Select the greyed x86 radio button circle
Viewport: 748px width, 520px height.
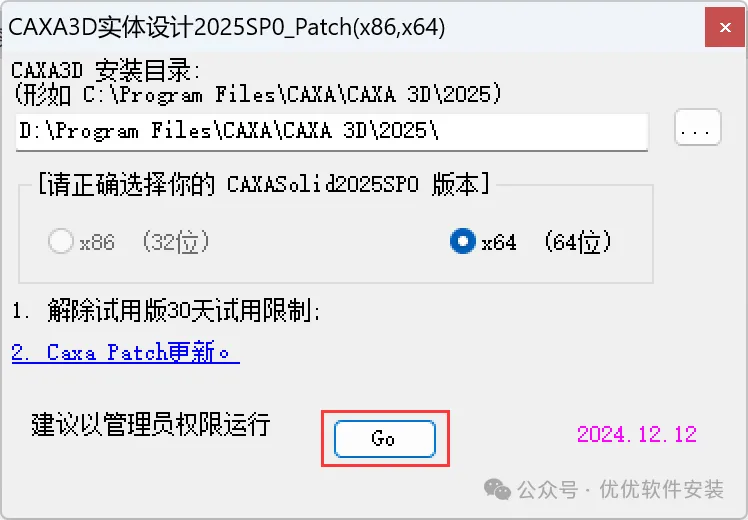61,241
